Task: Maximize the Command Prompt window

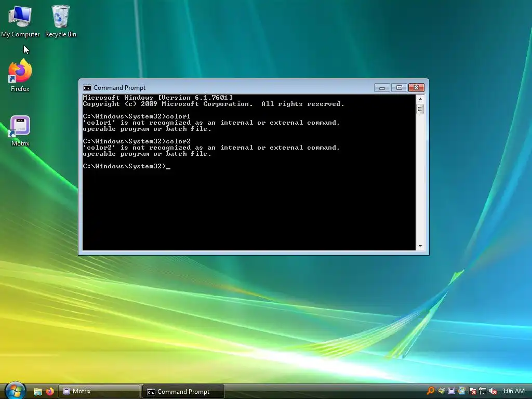Action: [x=399, y=88]
